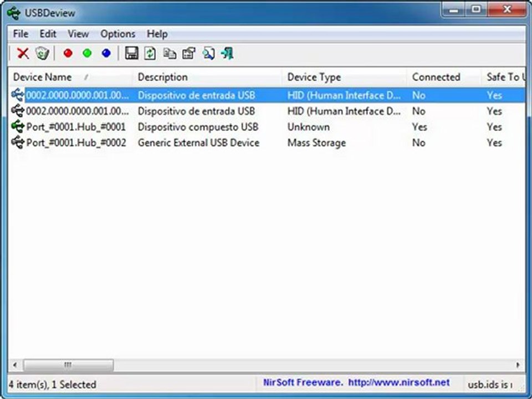This screenshot has height=399, width=532.
Task: Click the horizontal scrollbar thumb
Action: 68,365
